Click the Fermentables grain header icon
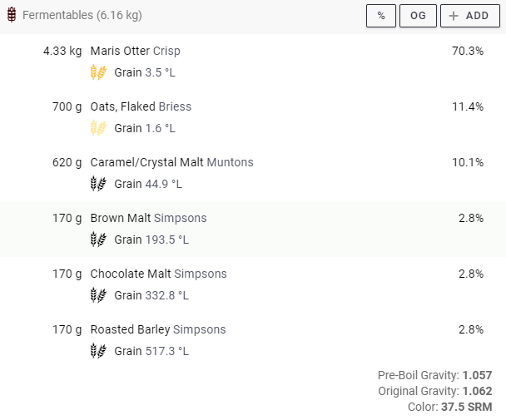The height and width of the screenshot is (420, 506). click(12, 16)
